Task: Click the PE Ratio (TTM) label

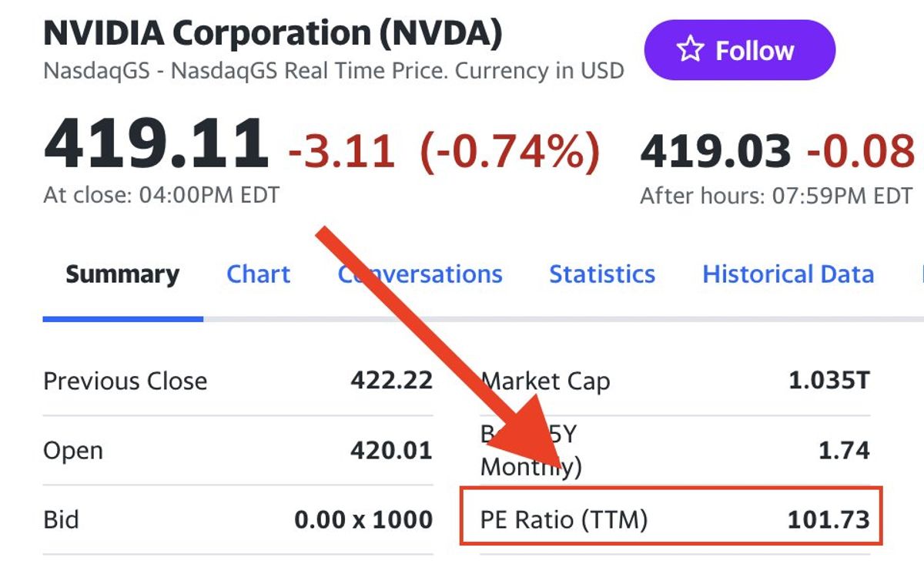Action: 564,519
